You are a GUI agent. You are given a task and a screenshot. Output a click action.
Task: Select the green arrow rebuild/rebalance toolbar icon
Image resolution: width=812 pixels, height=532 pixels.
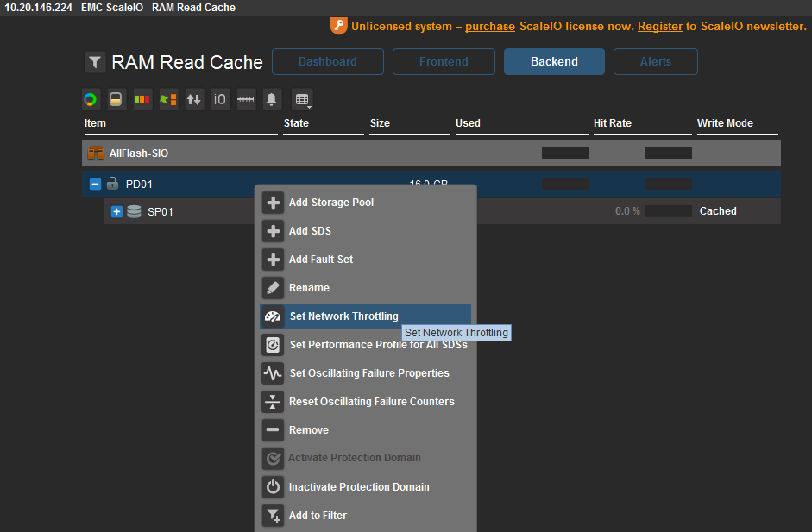click(x=167, y=99)
